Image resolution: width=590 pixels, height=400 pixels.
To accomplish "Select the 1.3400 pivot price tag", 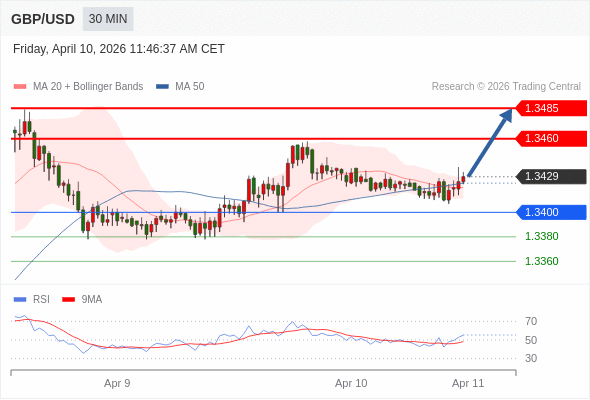I will point(551,212).
